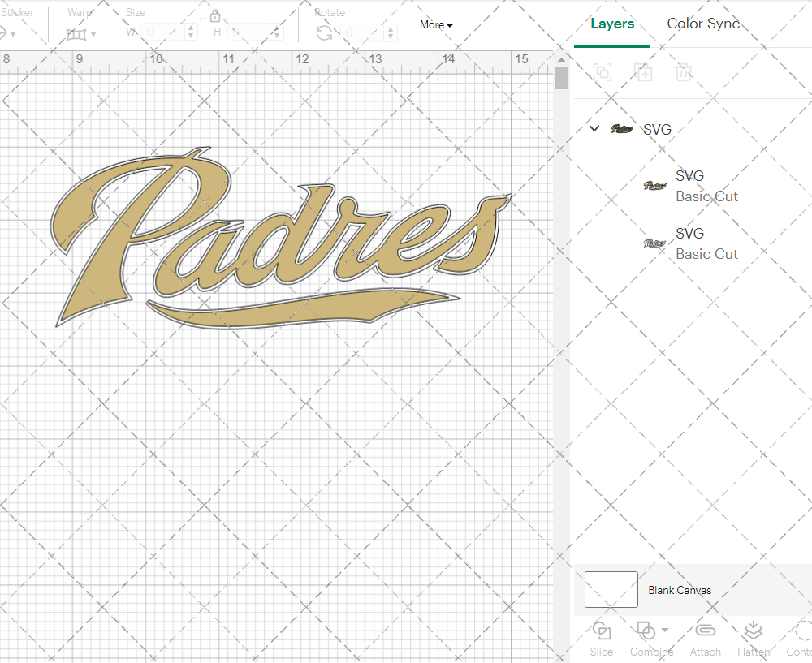Click the canvas scroll up arrow
The height and width of the screenshot is (663, 812).
pyautogui.click(x=561, y=60)
